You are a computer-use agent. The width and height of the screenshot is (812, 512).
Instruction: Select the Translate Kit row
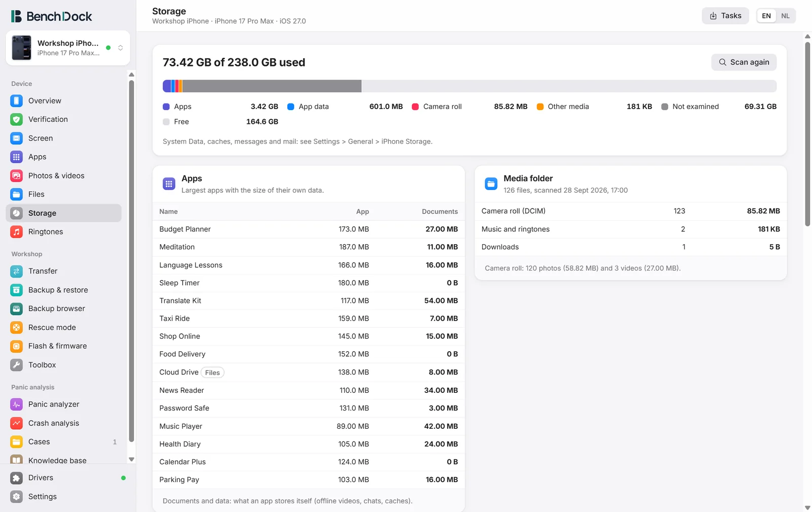[309, 301]
